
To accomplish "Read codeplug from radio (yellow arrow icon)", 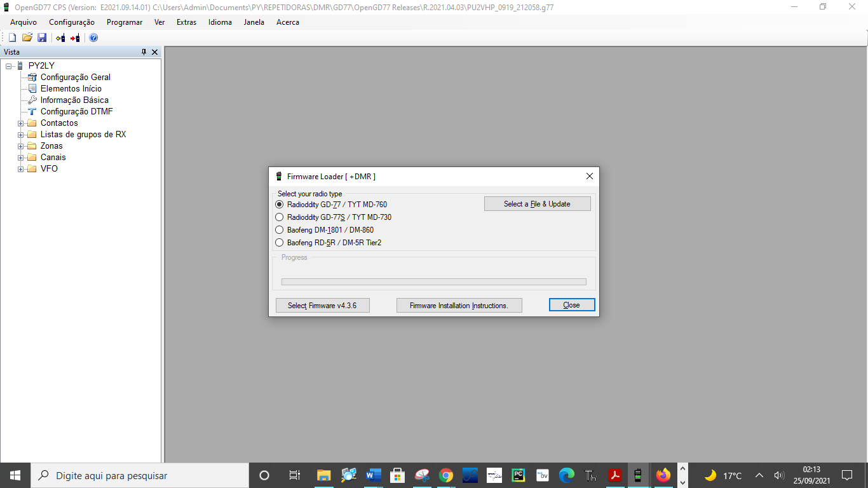I will 60,38.
